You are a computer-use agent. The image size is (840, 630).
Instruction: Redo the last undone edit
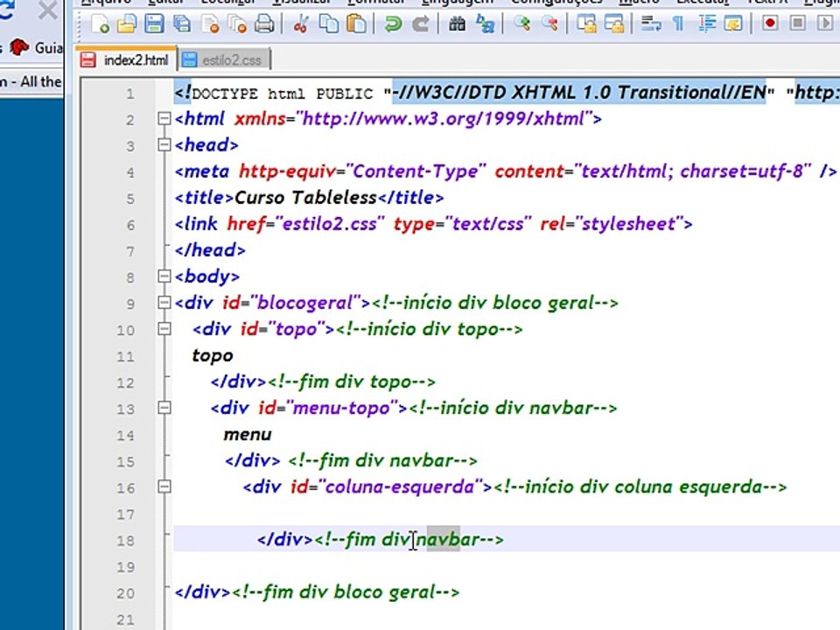[x=421, y=24]
